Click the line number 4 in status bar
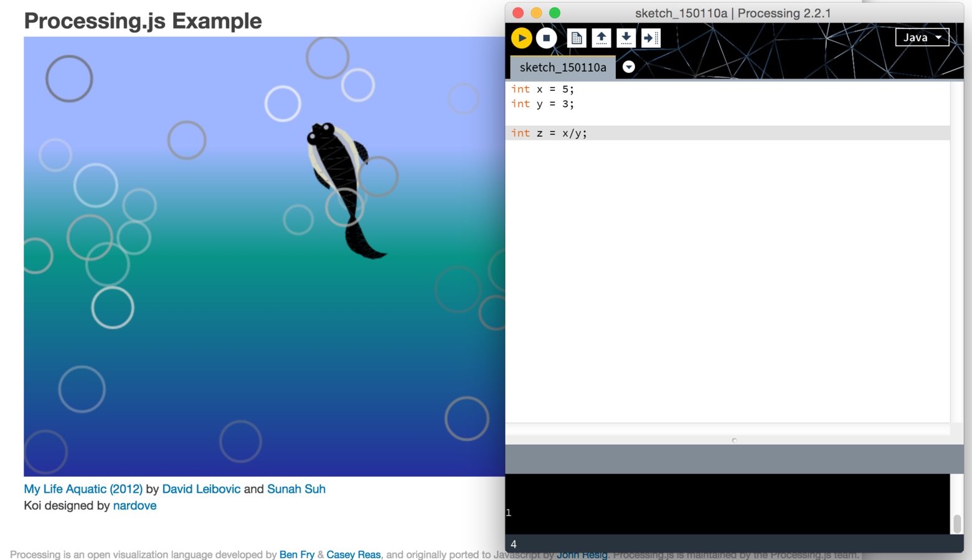This screenshot has width=972, height=560. tap(514, 544)
